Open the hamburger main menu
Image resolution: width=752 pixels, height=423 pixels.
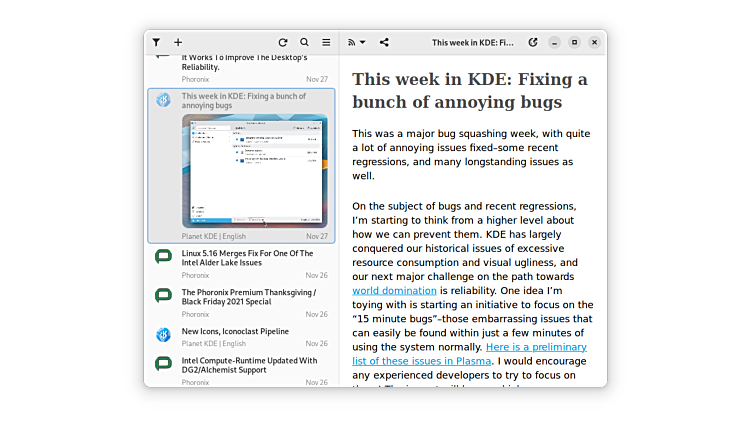(x=326, y=43)
